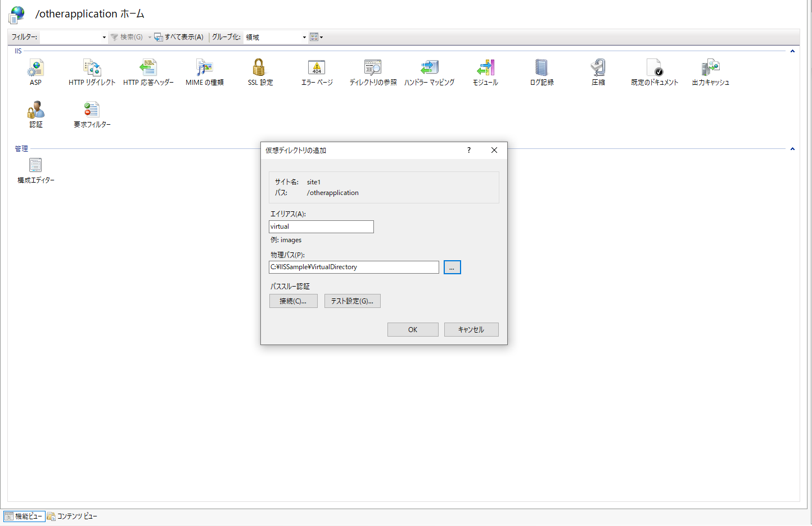Click the 例: images hint text

point(286,240)
